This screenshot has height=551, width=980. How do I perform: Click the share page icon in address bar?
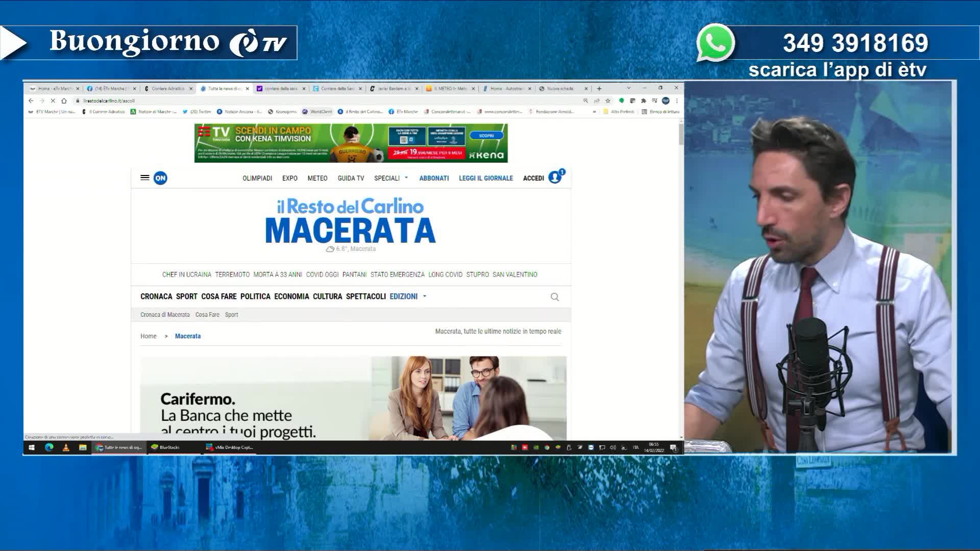click(597, 101)
